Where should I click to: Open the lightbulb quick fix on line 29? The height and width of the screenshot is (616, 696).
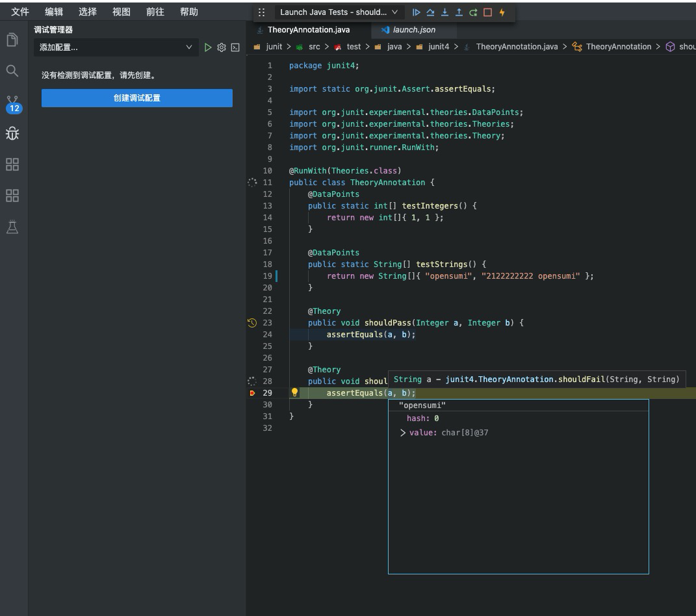294,392
